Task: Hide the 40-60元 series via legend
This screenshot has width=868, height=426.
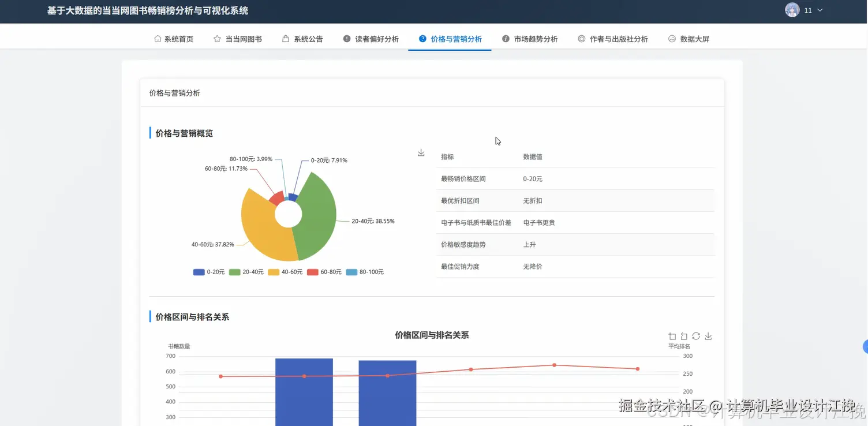Action: point(286,272)
